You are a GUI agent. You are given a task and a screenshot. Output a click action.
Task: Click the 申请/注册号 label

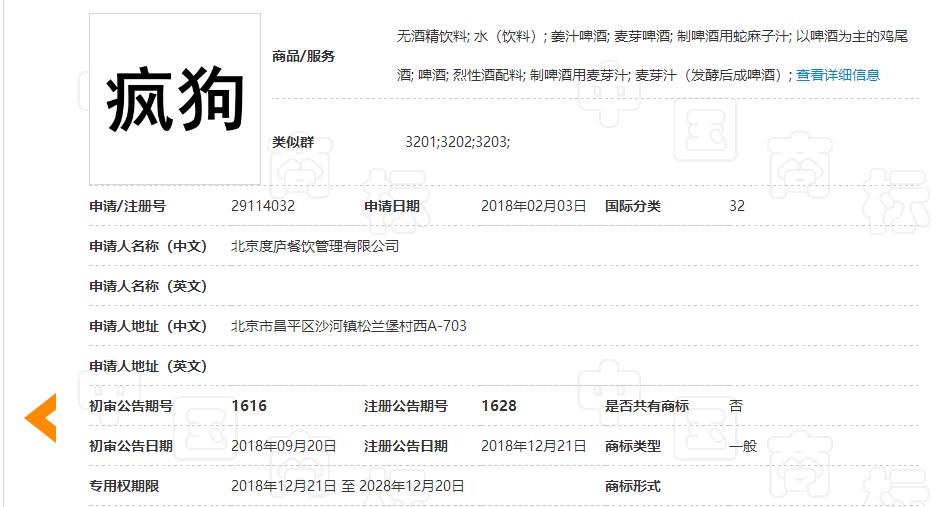click(x=127, y=206)
